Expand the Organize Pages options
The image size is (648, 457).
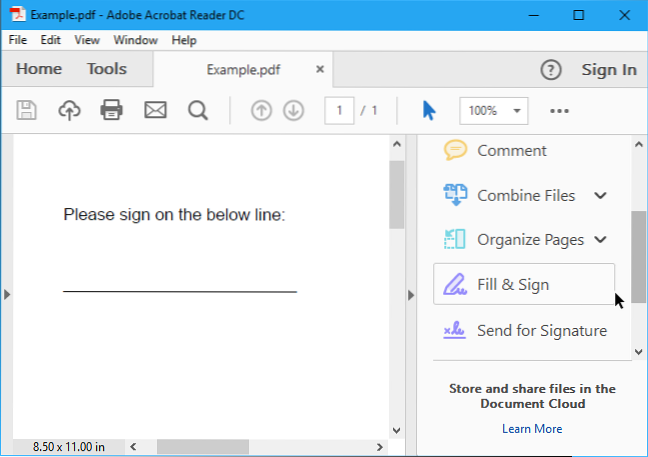[x=600, y=240]
